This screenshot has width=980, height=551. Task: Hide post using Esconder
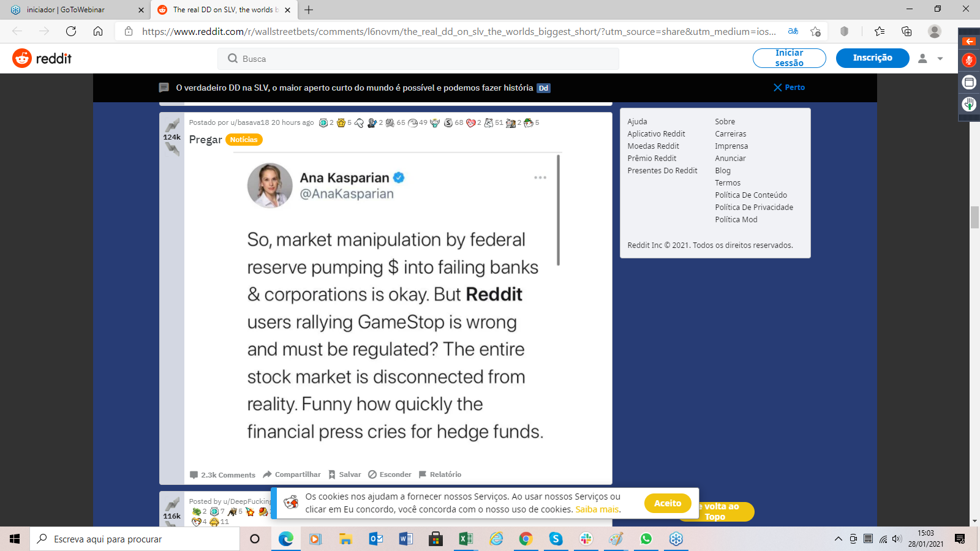390,474
